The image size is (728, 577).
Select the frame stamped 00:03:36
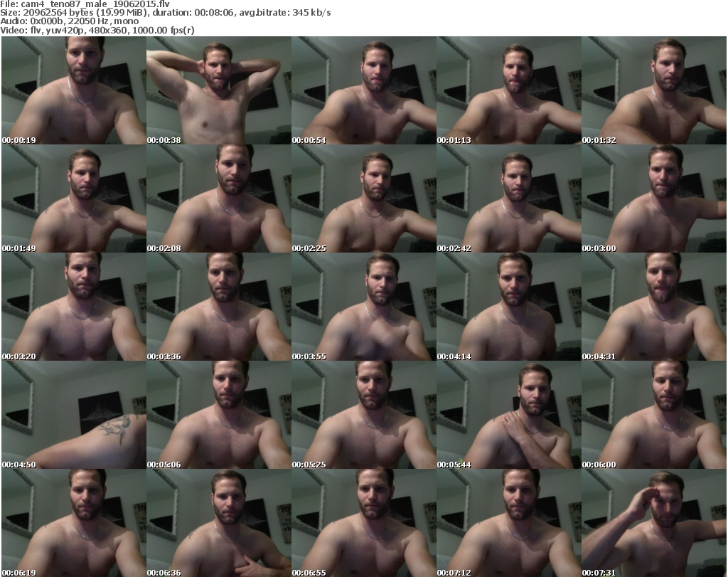[219, 307]
